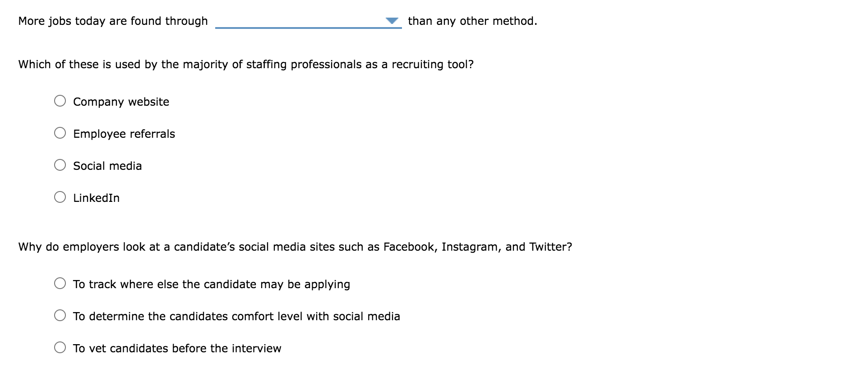Image resolution: width=868 pixels, height=383 pixels.
Task: Click the 'To vet candidates' label text
Action: 177,348
